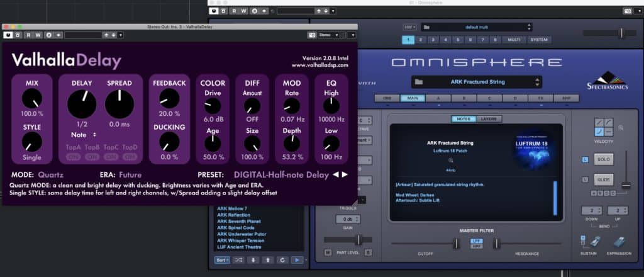Click the next patch down arrow

click(253, 260)
